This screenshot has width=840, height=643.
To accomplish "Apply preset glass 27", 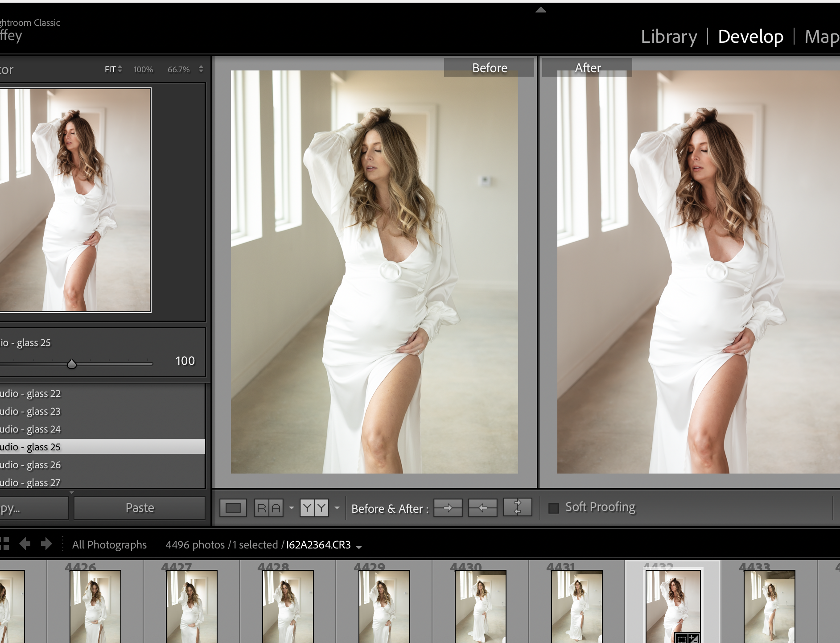I will click(x=103, y=482).
